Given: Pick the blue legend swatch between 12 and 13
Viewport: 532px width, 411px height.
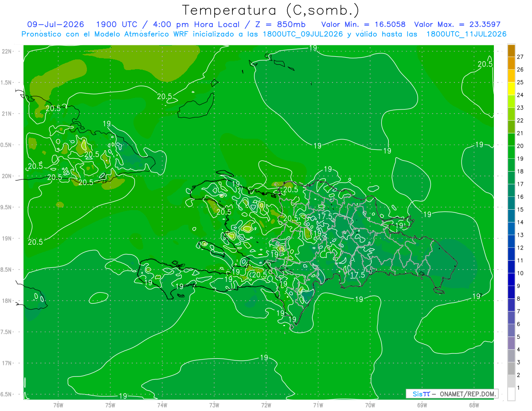Looking at the screenshot, I should pos(511,241).
